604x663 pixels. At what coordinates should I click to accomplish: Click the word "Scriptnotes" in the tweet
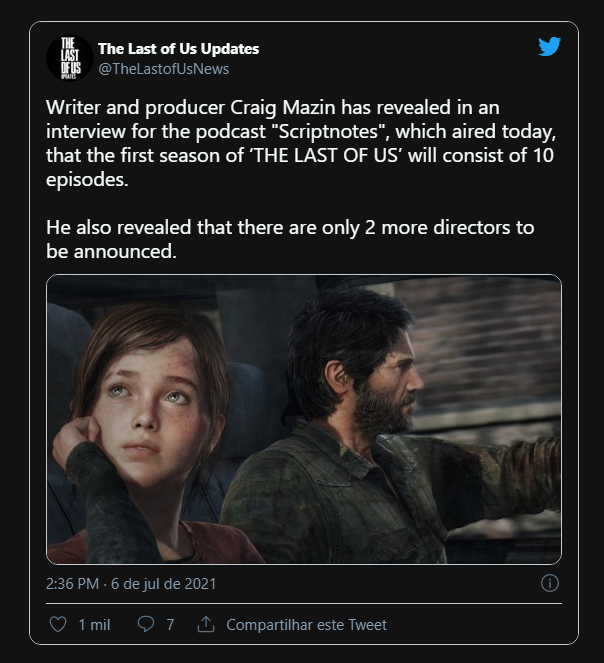[x=328, y=132]
